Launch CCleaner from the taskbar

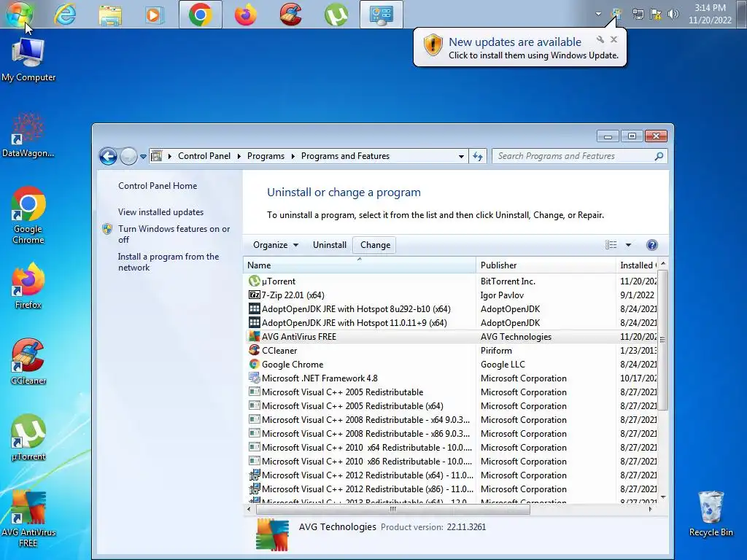(x=290, y=15)
